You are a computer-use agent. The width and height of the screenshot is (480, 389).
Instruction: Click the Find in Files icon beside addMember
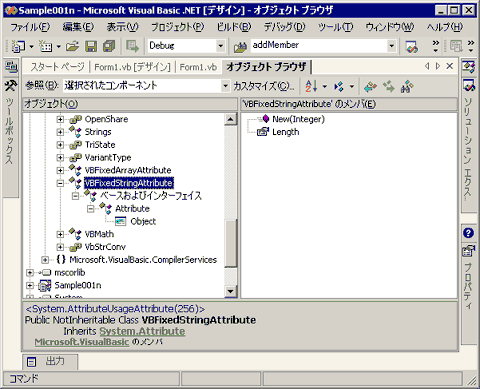tap(240, 47)
